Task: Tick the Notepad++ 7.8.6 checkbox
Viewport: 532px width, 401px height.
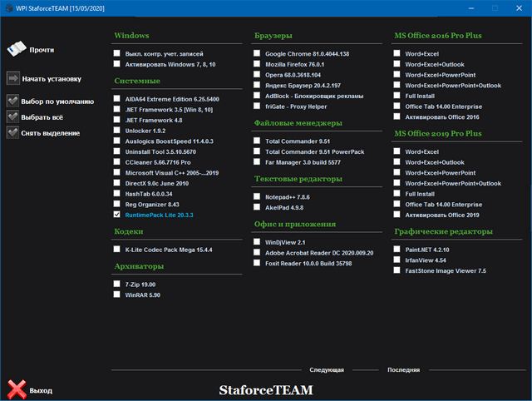Action: [257, 196]
